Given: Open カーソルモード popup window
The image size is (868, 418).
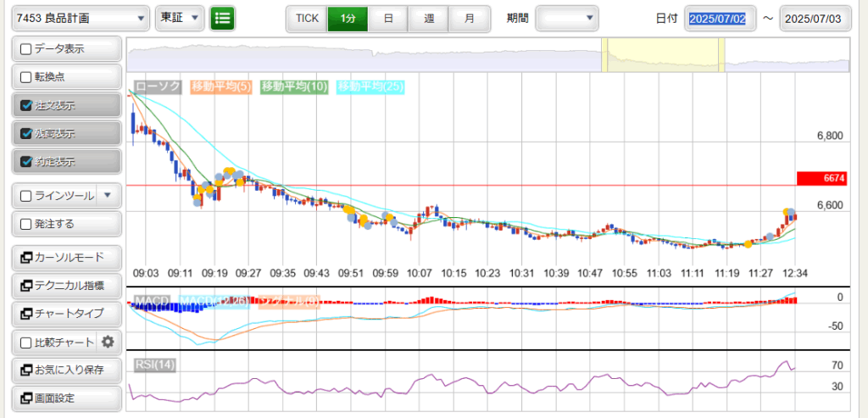Looking at the screenshot, I should pos(66,258).
